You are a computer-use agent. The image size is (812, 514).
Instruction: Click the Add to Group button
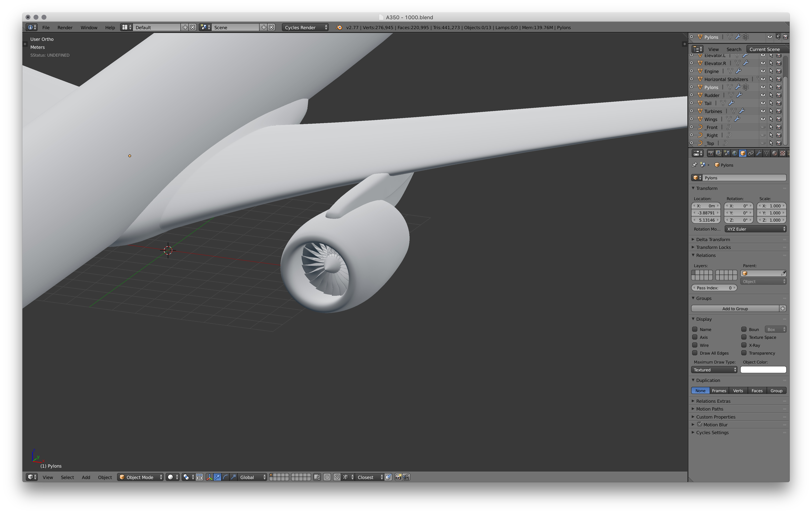735,308
